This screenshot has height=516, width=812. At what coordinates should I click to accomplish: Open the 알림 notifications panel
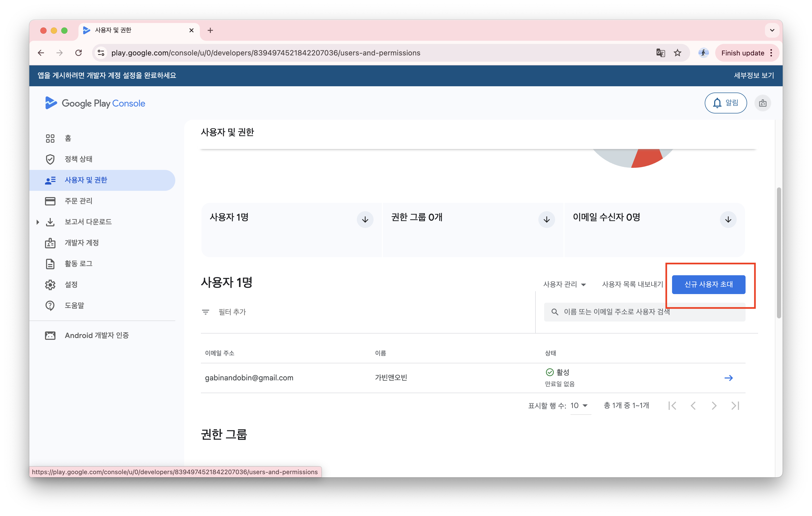(x=725, y=103)
